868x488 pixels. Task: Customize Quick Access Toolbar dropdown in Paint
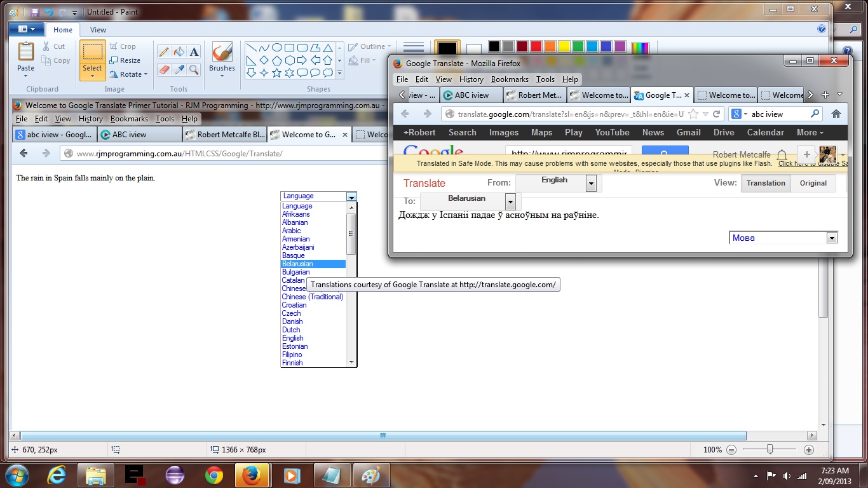coord(74,13)
